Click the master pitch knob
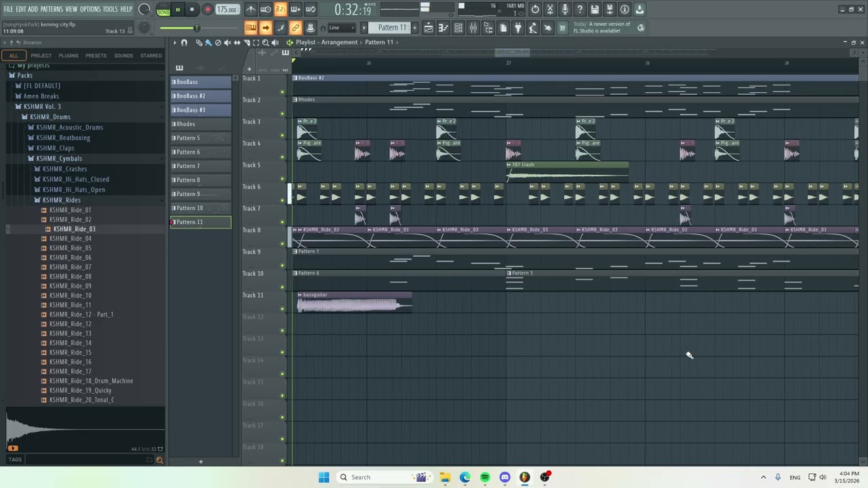 [144, 28]
